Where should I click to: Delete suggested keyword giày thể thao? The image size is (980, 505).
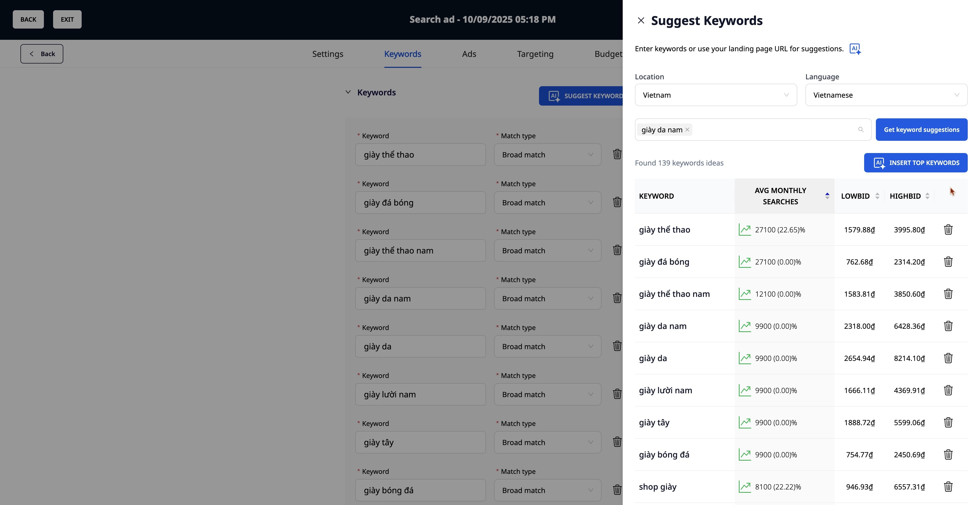pyautogui.click(x=948, y=230)
